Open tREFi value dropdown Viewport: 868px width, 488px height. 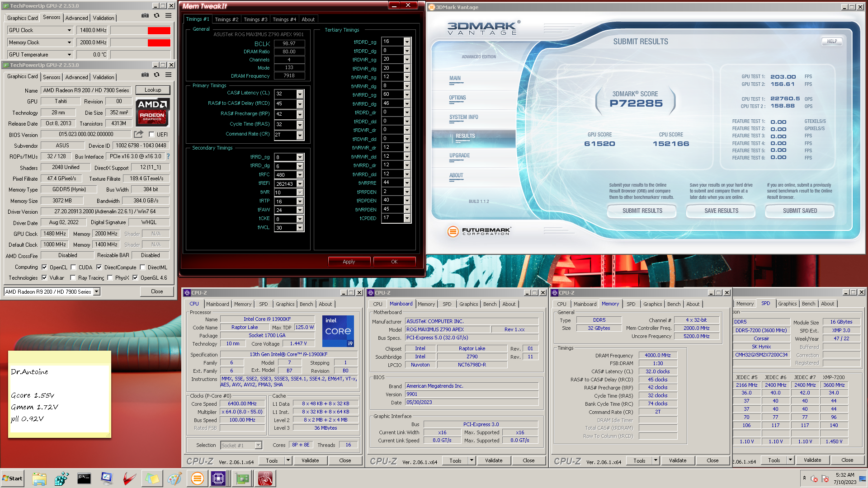coord(300,184)
